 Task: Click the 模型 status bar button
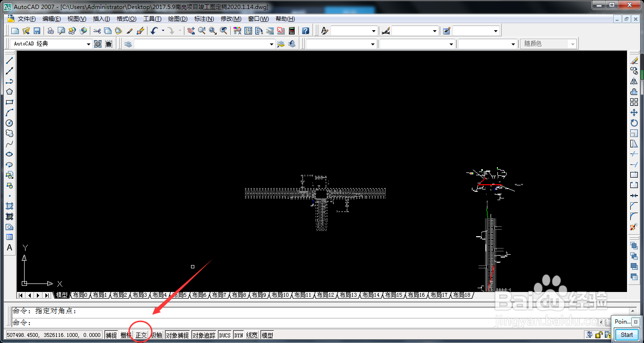[x=267, y=335]
